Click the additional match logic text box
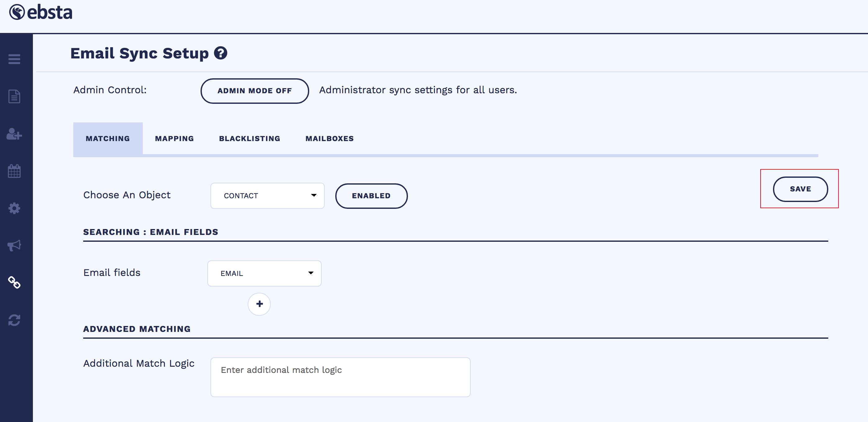Image resolution: width=868 pixels, height=422 pixels. tap(340, 377)
